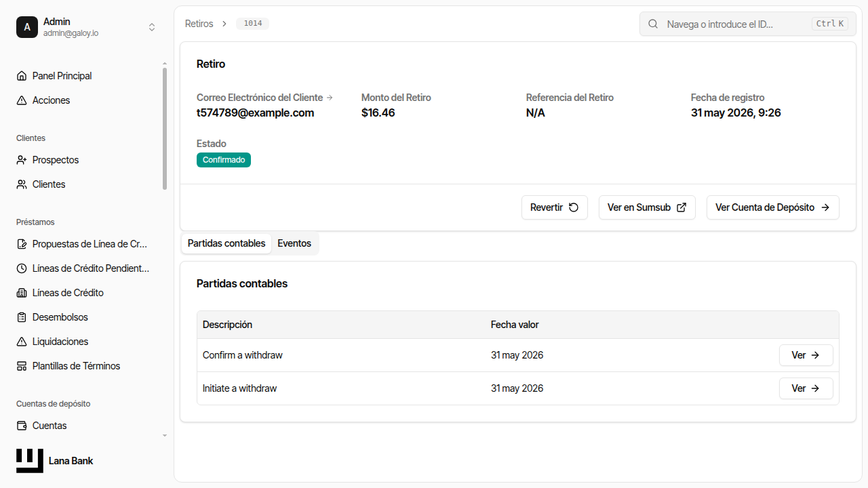The width and height of the screenshot is (868, 488).
Task: Click the Retiros breadcrumb link
Action: [199, 24]
